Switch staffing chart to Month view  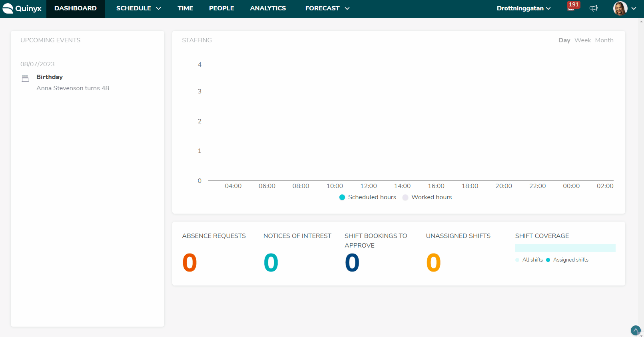[x=604, y=40]
